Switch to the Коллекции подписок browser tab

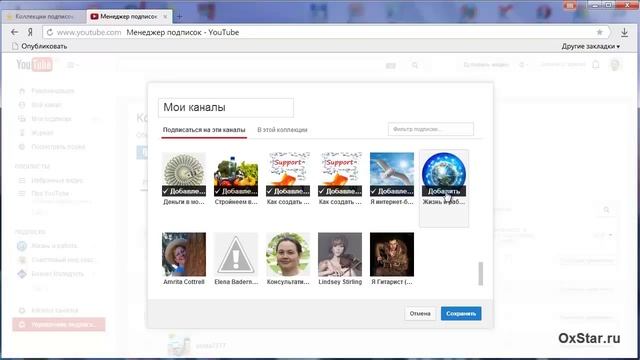43,17
